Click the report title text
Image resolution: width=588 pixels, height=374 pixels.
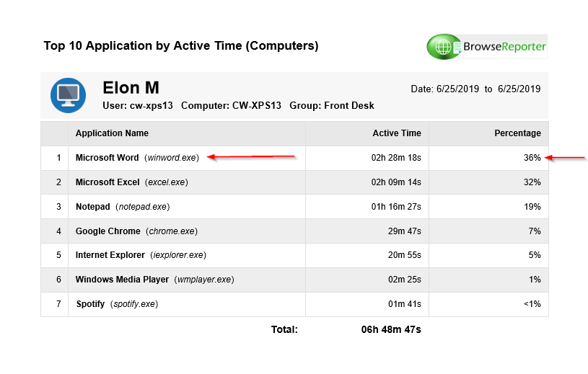pos(180,46)
